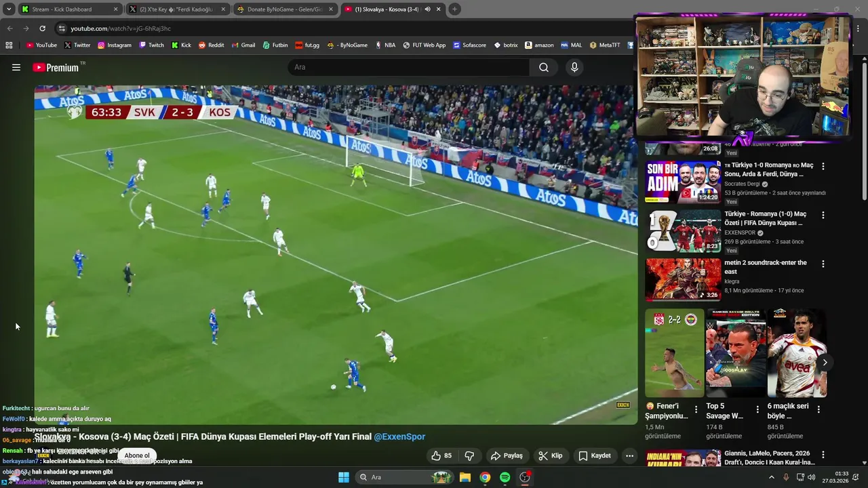868x488 pixels.
Task: Show next Shorts with right chevron
Action: [825, 362]
